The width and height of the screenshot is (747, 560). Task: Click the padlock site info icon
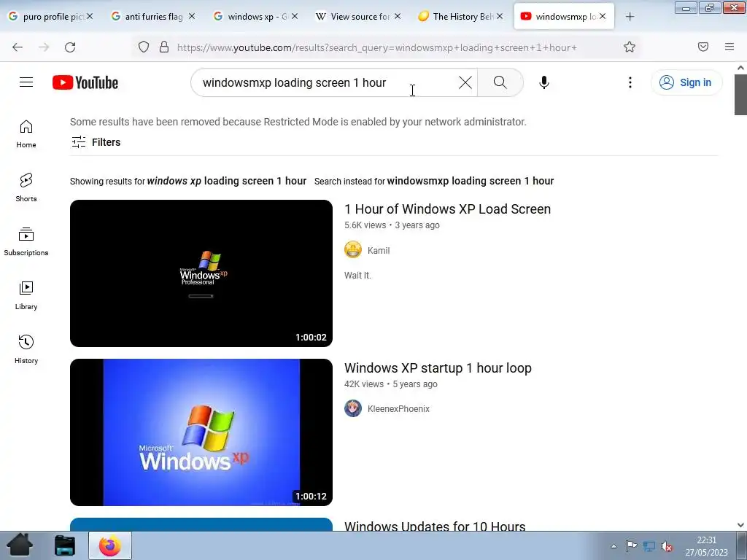(164, 47)
